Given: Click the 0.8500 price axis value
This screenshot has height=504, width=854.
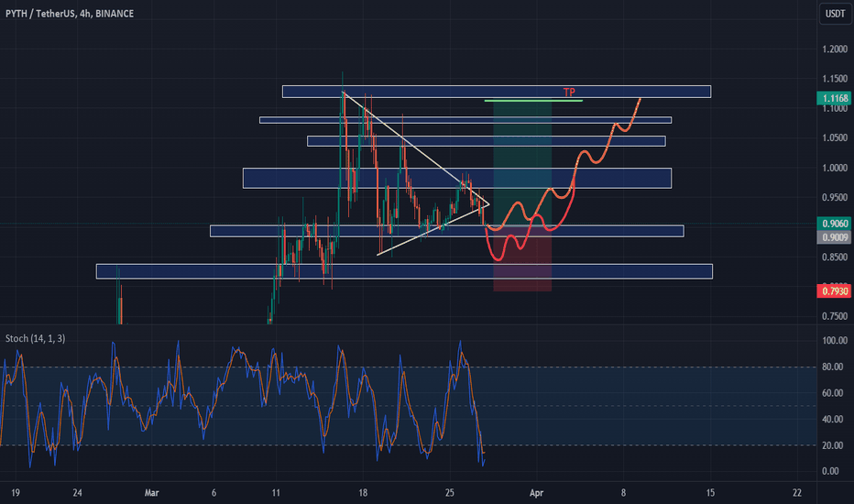Looking at the screenshot, I should pyautogui.click(x=835, y=257).
